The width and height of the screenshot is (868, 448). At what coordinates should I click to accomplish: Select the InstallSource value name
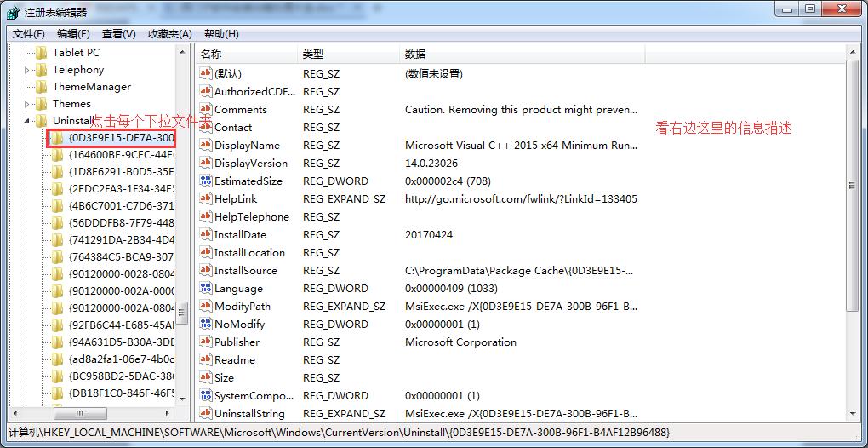coord(246,270)
